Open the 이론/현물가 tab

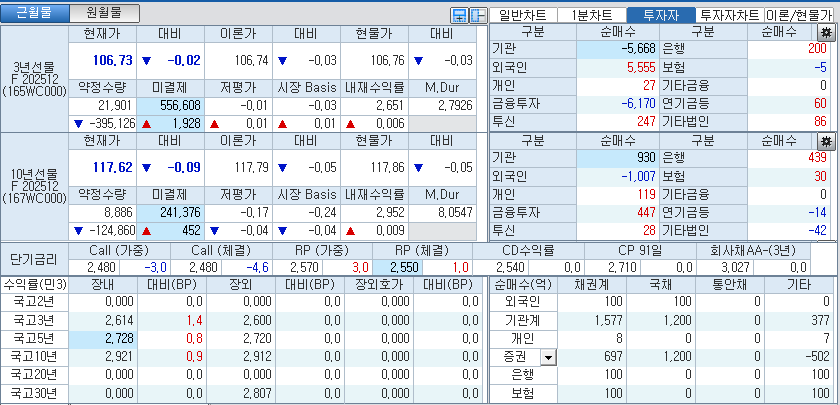800,15
